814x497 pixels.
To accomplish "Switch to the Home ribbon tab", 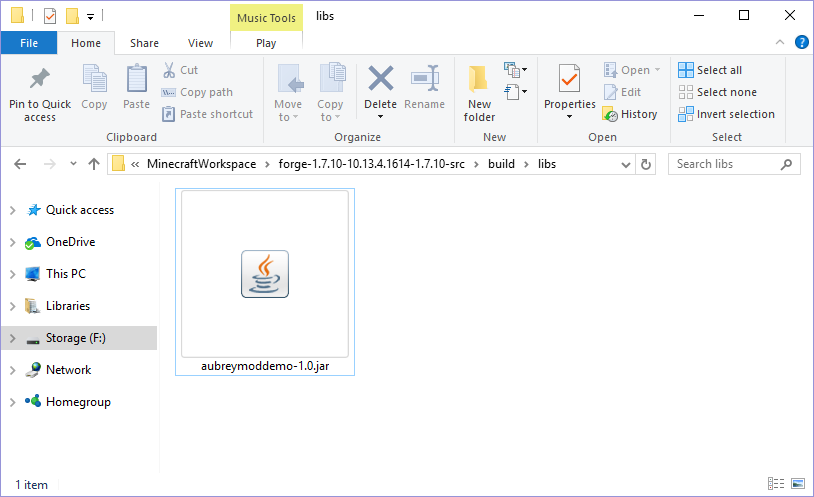I will pos(86,43).
